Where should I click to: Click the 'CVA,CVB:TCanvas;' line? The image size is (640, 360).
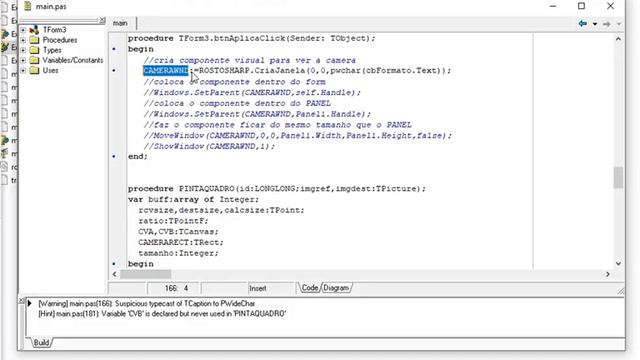click(178, 231)
